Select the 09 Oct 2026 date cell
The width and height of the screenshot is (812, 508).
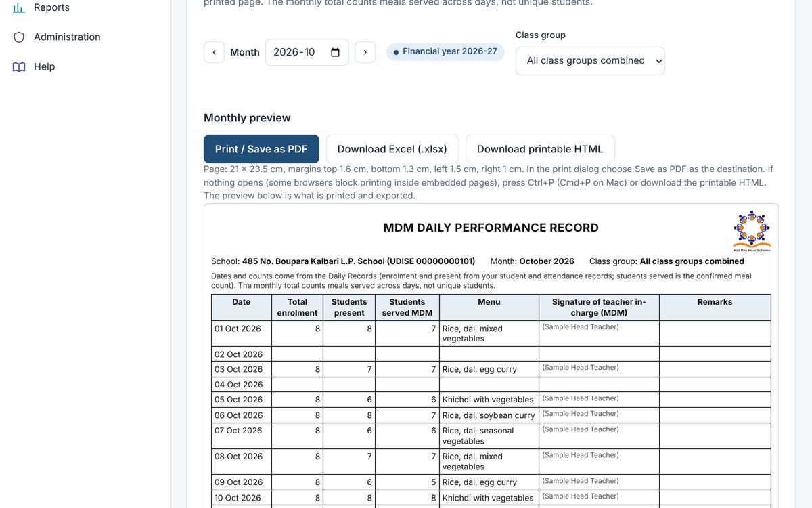point(242,482)
